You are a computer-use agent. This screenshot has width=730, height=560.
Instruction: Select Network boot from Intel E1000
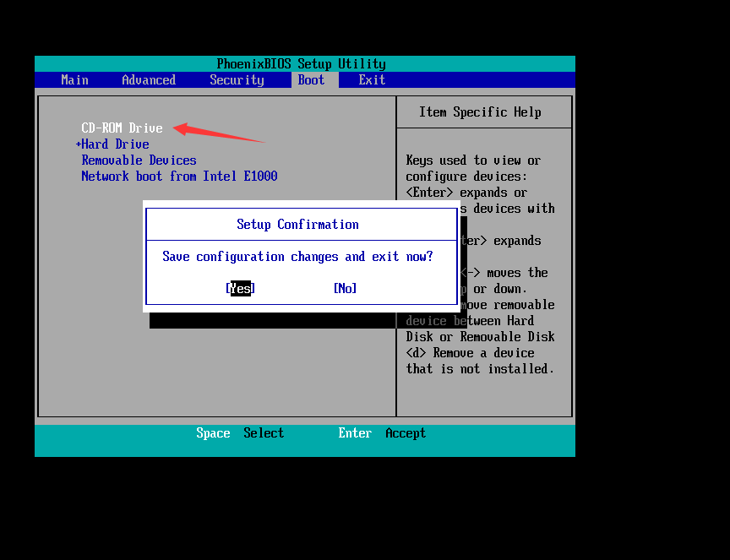(179, 177)
